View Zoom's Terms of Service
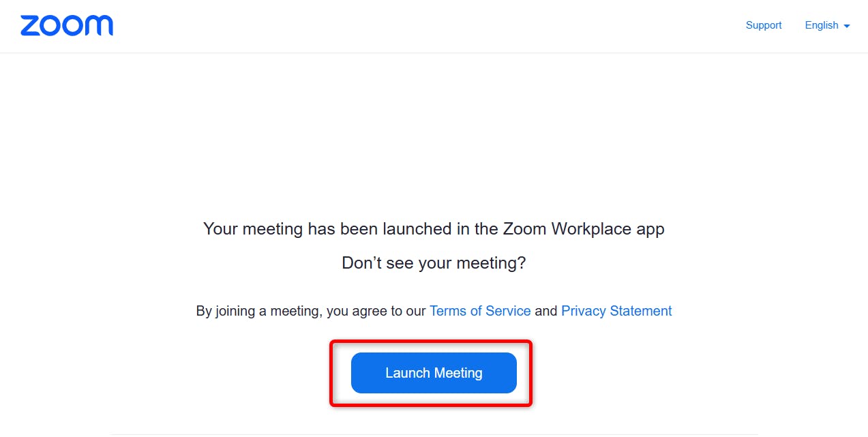868x437 pixels. [480, 311]
